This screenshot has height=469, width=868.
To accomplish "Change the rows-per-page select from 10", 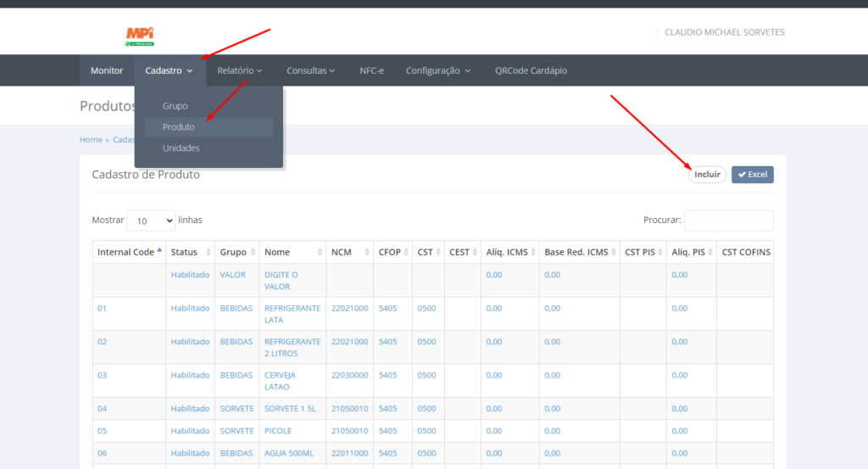I will pos(151,221).
